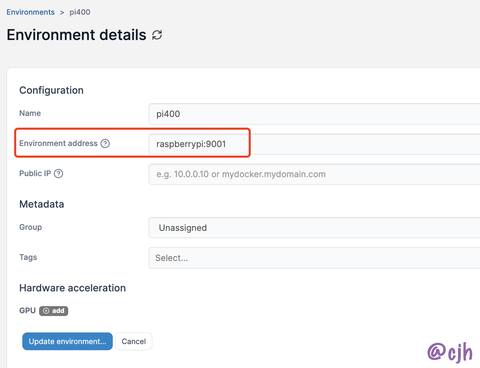
Task: Open the Tags Select... dropdown
Action: [x=314, y=258]
